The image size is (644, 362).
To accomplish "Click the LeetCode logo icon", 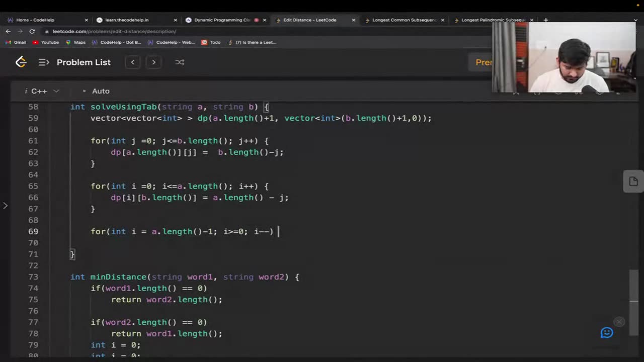I will [21, 62].
